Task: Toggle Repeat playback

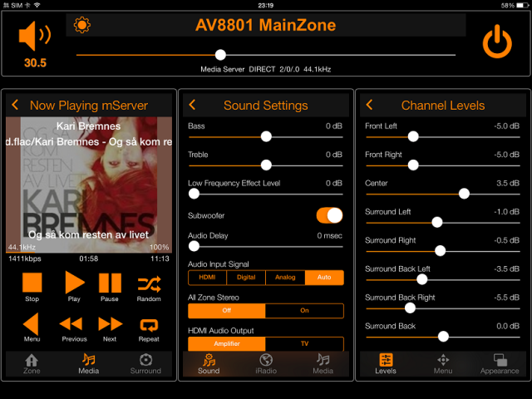Action: tap(149, 325)
